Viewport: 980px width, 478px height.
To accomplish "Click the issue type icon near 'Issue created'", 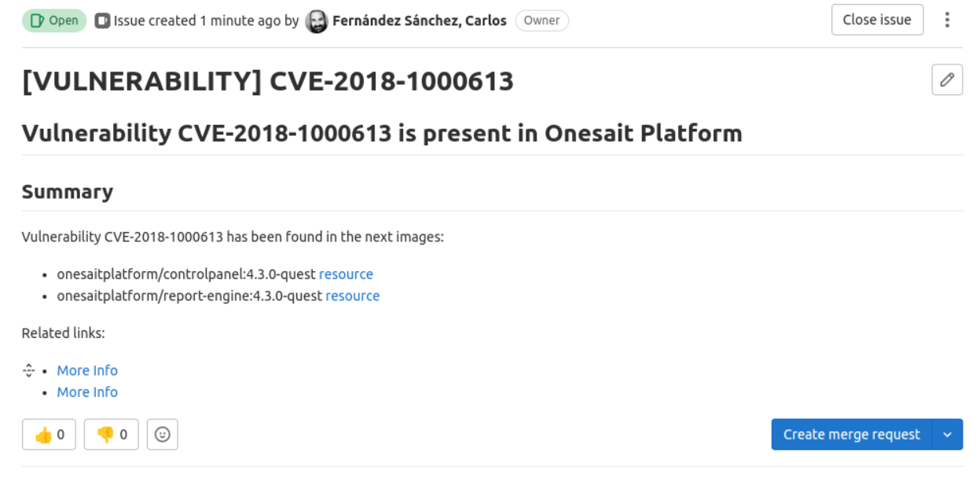I will 102,21.
